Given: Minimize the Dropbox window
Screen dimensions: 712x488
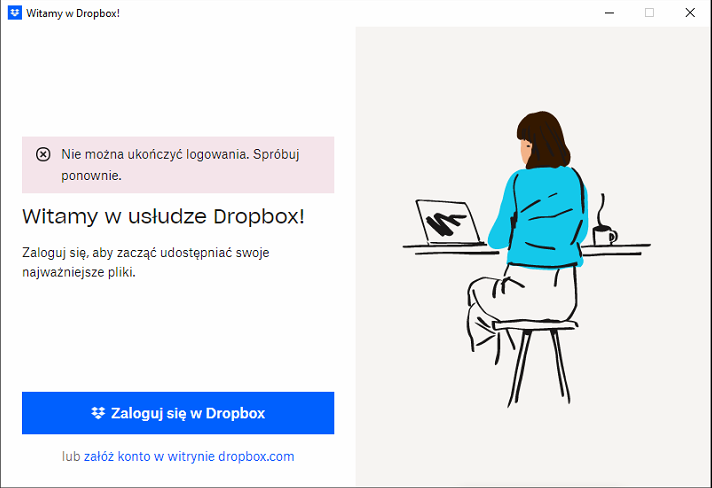Looking at the screenshot, I should (609, 13).
